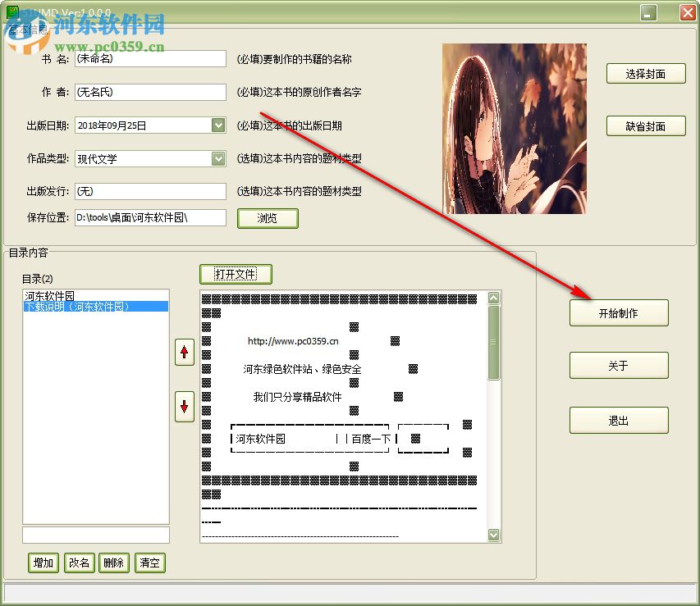Click 缺省封面 to use the default cover
Screen dimensions: 700x606
click(646, 125)
